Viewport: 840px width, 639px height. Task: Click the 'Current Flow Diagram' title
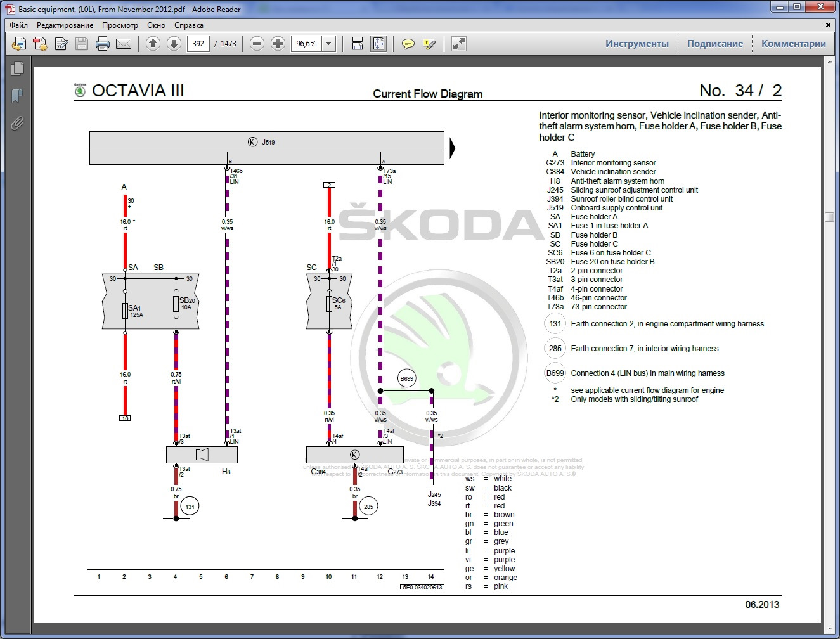point(428,94)
